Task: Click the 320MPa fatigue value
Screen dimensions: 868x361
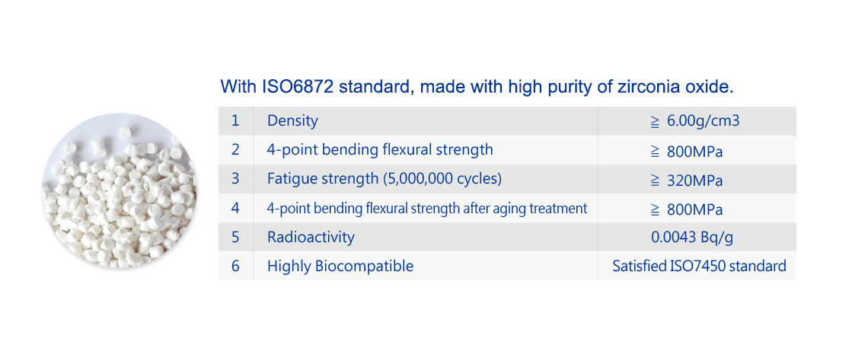Action: [687, 180]
